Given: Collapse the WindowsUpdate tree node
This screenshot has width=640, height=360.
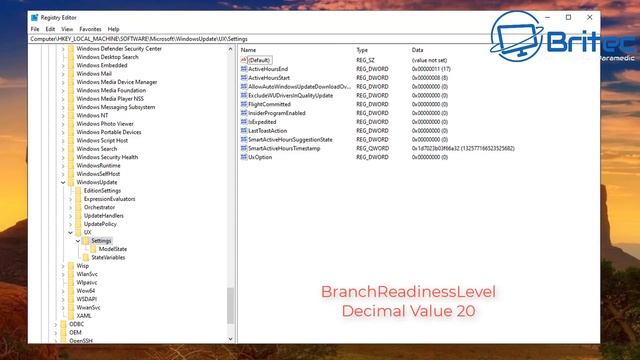Looking at the screenshot, I should [x=63, y=182].
